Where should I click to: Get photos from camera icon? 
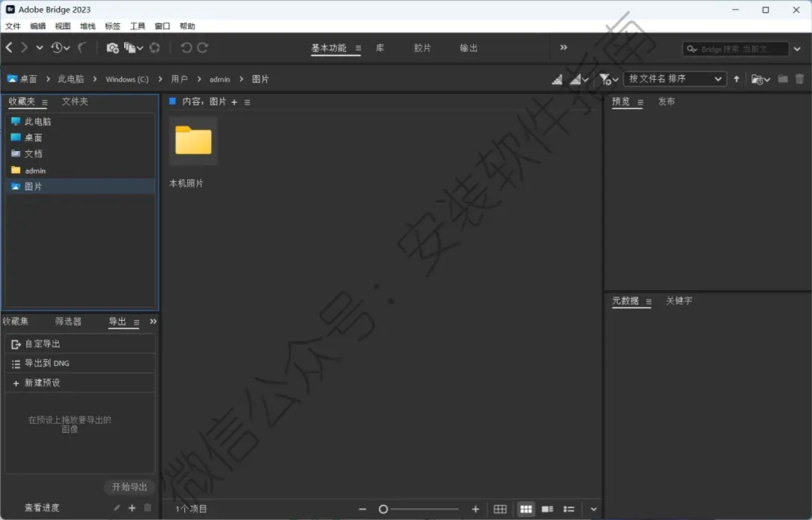pyautogui.click(x=112, y=47)
